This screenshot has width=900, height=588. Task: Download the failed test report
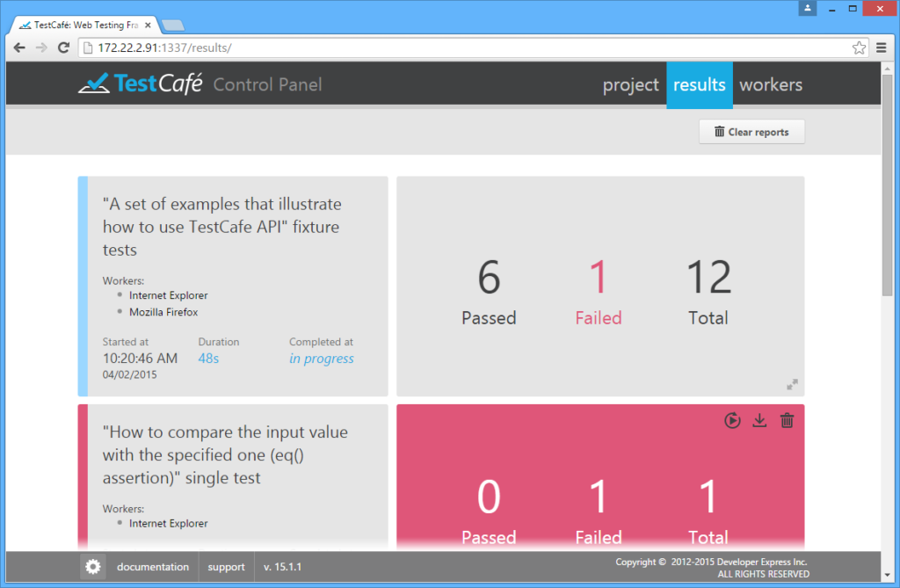[759, 420]
